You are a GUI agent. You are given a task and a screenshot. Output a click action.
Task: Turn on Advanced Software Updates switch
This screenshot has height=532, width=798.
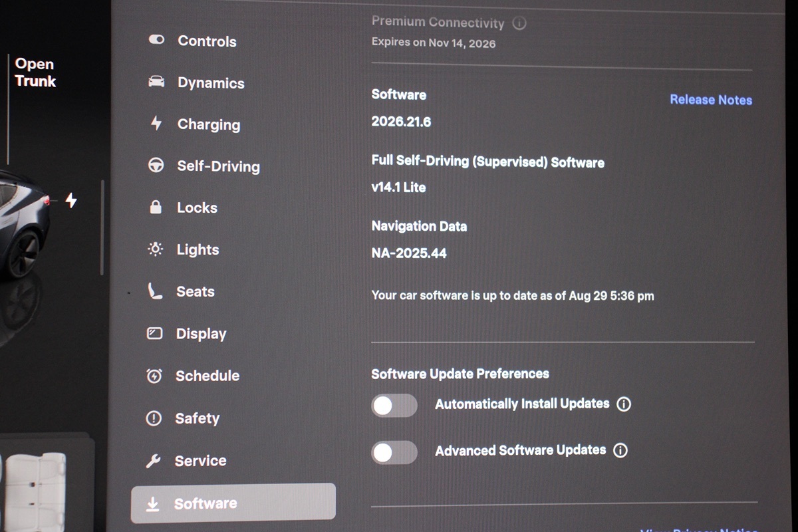tap(394, 452)
